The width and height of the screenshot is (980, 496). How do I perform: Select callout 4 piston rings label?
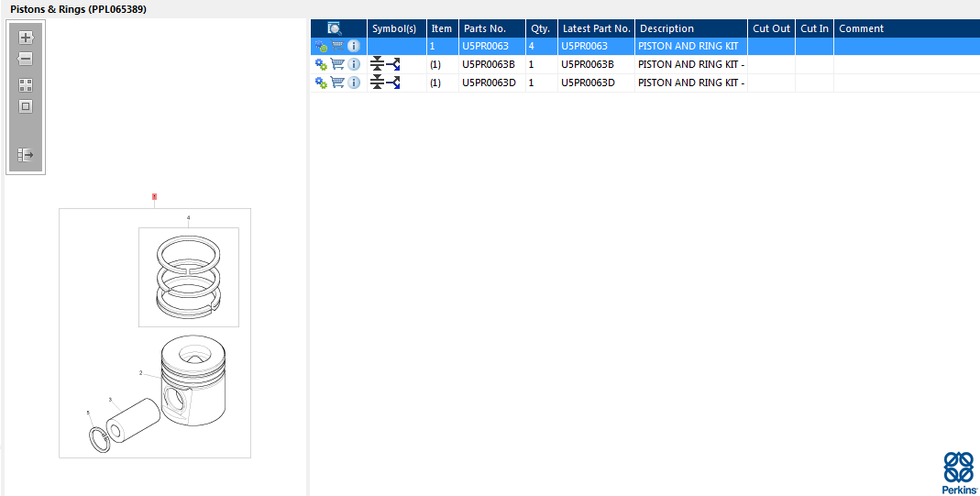coord(188,218)
